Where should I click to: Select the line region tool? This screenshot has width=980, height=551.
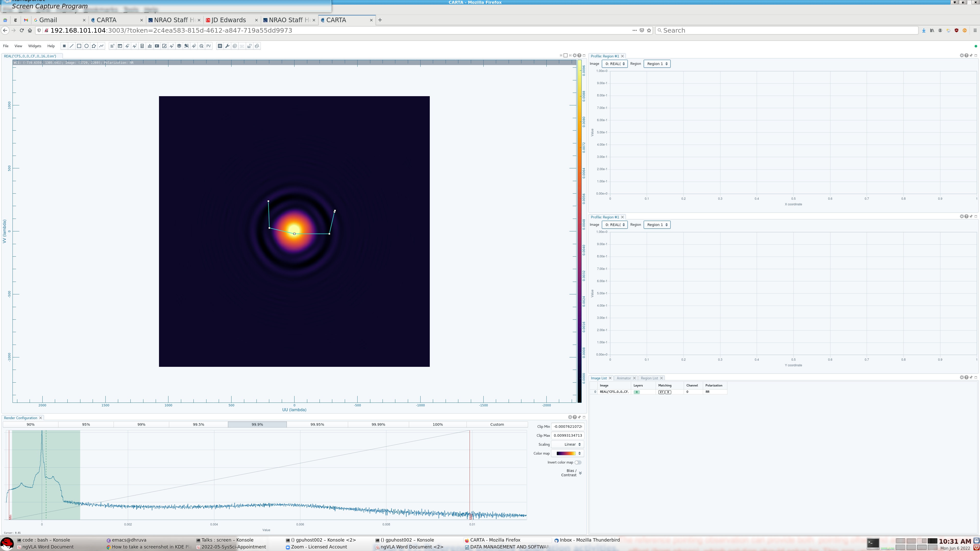[71, 46]
